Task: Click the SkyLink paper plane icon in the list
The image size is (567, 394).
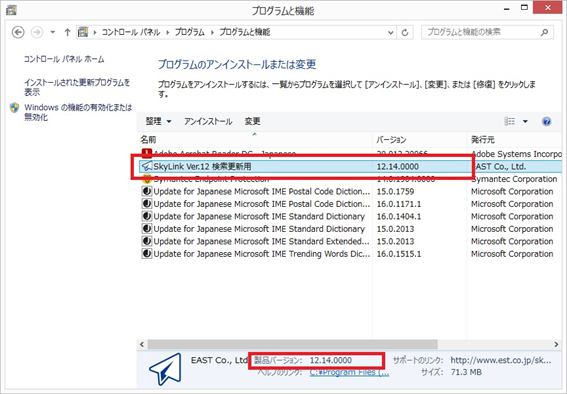Action: tap(146, 167)
